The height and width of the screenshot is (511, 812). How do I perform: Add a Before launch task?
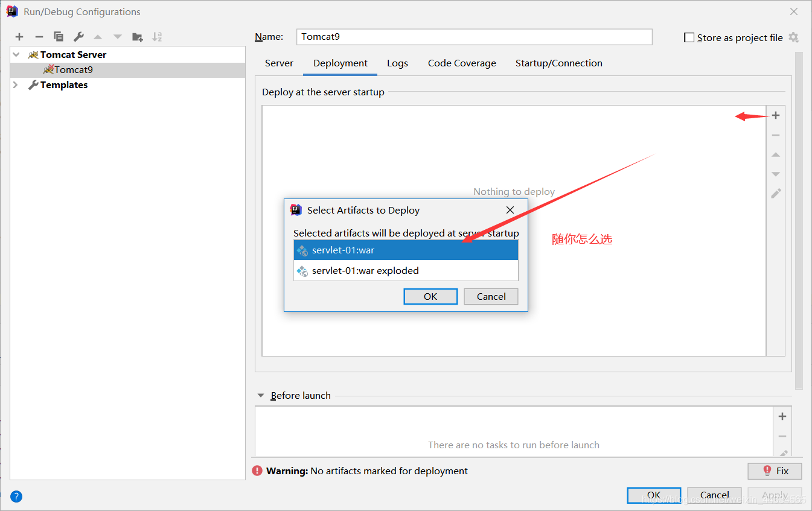click(782, 416)
